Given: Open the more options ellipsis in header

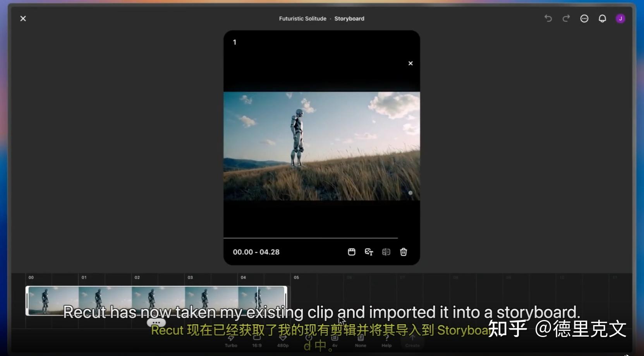Looking at the screenshot, I should [584, 19].
